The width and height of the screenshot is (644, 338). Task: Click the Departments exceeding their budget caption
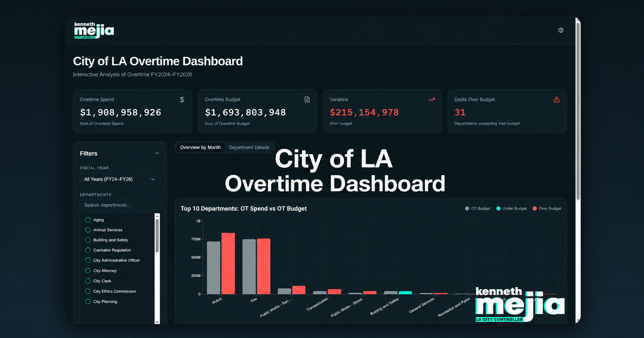[487, 123]
